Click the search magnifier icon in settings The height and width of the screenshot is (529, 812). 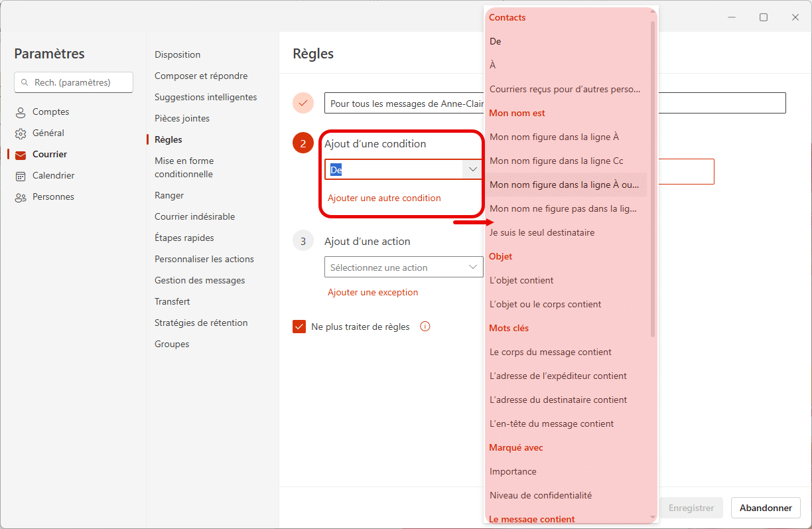[x=25, y=83]
